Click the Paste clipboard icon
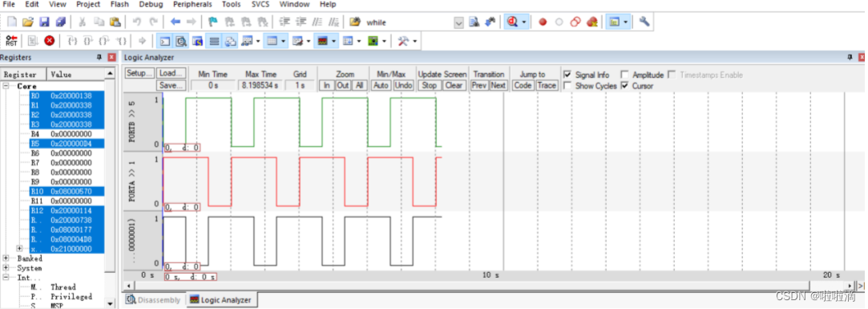Viewport: 868px width, 309px height. click(115, 22)
